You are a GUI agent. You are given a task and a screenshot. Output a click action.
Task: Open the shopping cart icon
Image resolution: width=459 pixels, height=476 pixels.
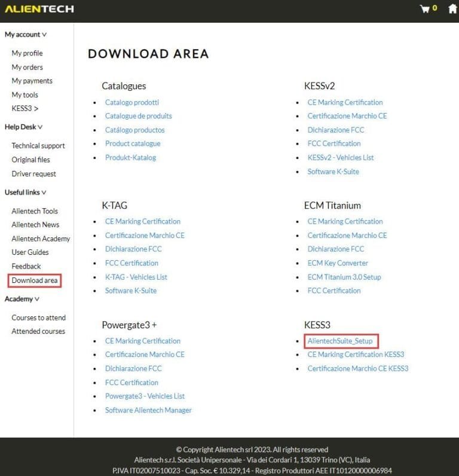tap(424, 8)
